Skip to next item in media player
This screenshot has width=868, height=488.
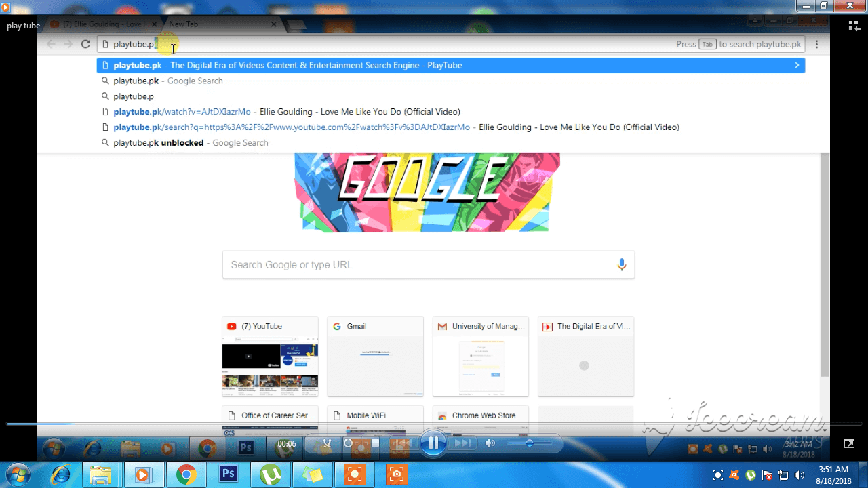tap(462, 443)
